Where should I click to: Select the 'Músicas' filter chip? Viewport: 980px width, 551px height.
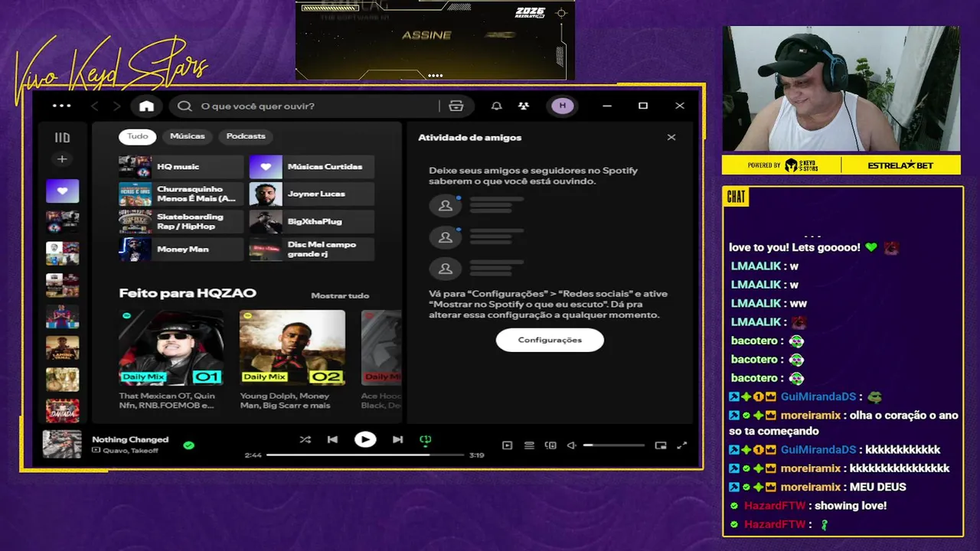point(188,136)
